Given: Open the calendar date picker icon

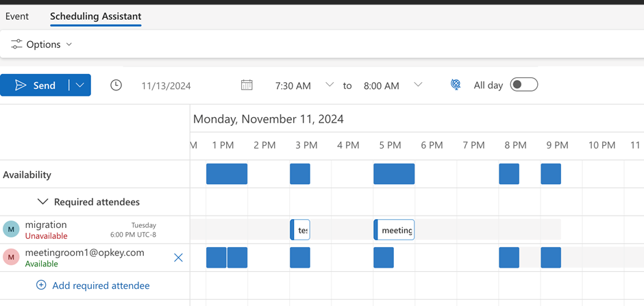Looking at the screenshot, I should coord(247,85).
